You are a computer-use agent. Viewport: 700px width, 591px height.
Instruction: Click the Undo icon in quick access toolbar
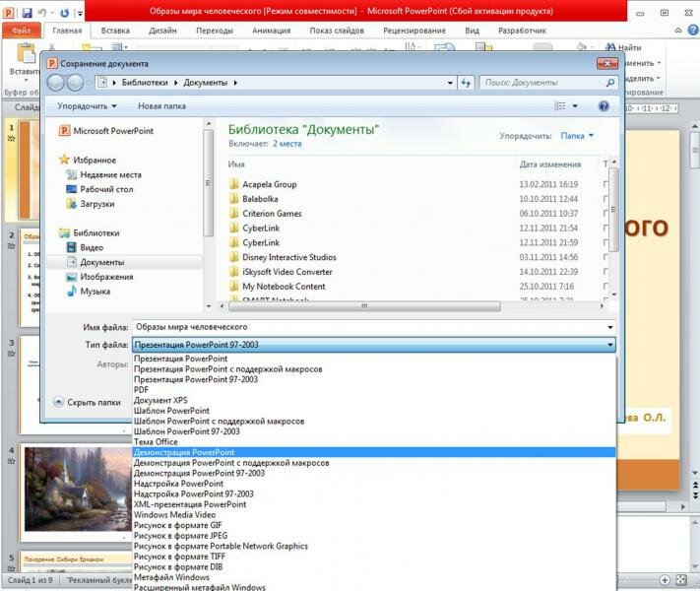(43, 13)
